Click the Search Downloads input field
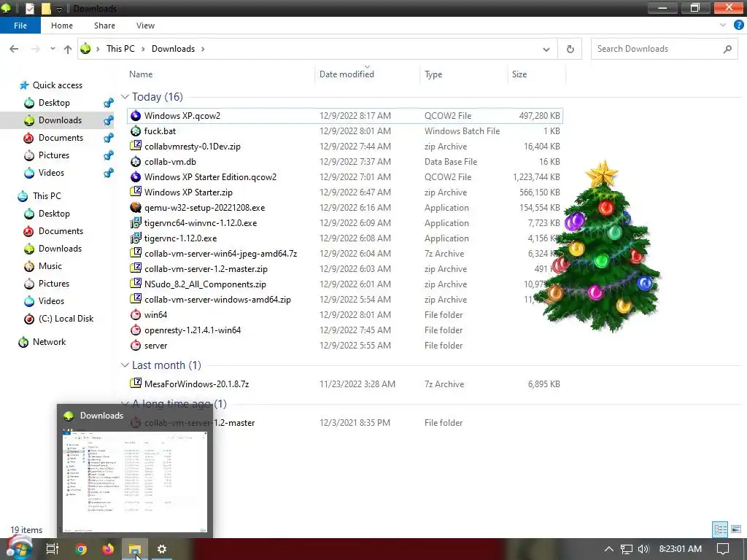 click(x=665, y=49)
